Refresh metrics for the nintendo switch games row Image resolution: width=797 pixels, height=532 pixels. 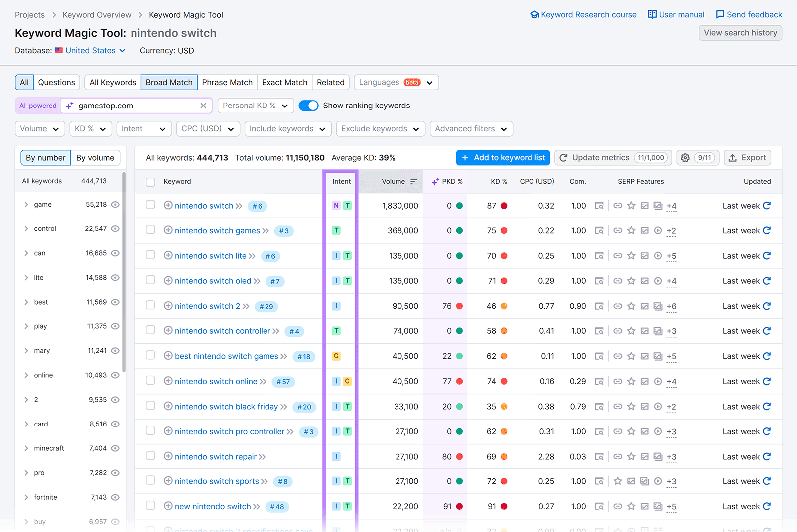[766, 230]
